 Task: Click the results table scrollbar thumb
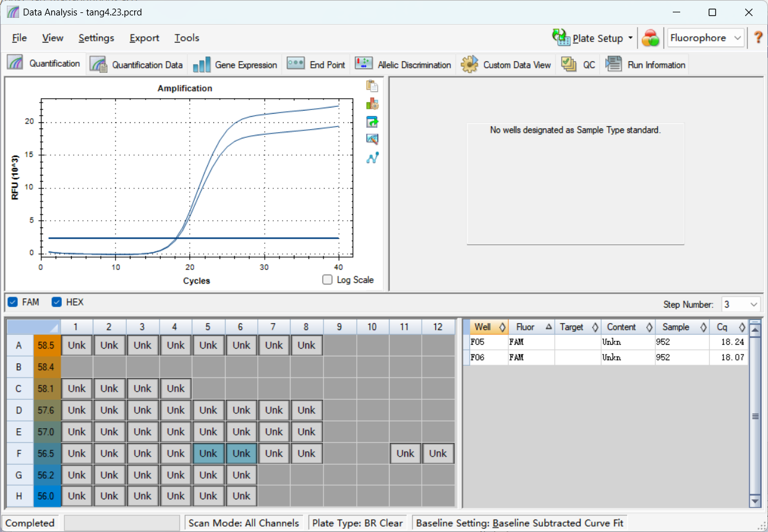click(755, 416)
